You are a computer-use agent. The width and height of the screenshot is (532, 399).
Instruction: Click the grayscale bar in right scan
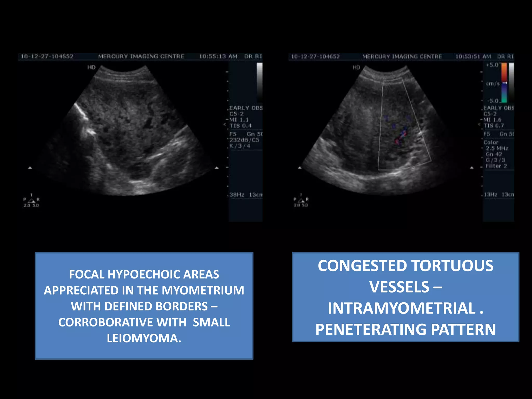(x=511, y=83)
